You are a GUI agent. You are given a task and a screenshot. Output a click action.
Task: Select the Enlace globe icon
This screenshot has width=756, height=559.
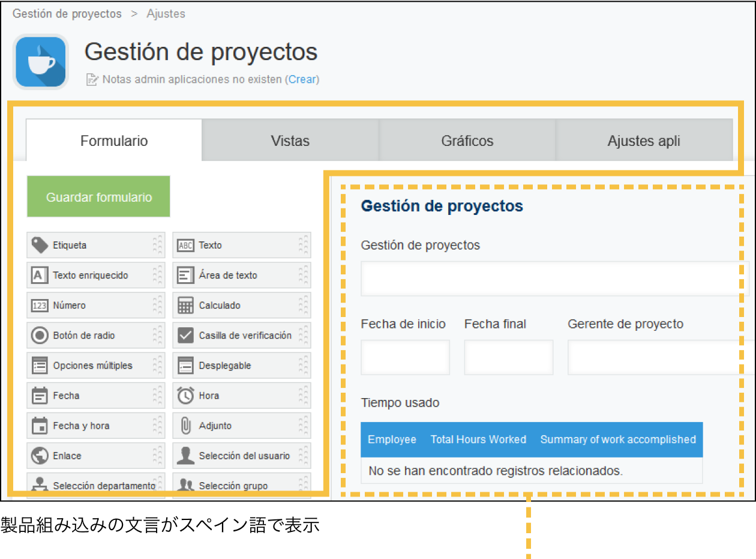click(40, 456)
